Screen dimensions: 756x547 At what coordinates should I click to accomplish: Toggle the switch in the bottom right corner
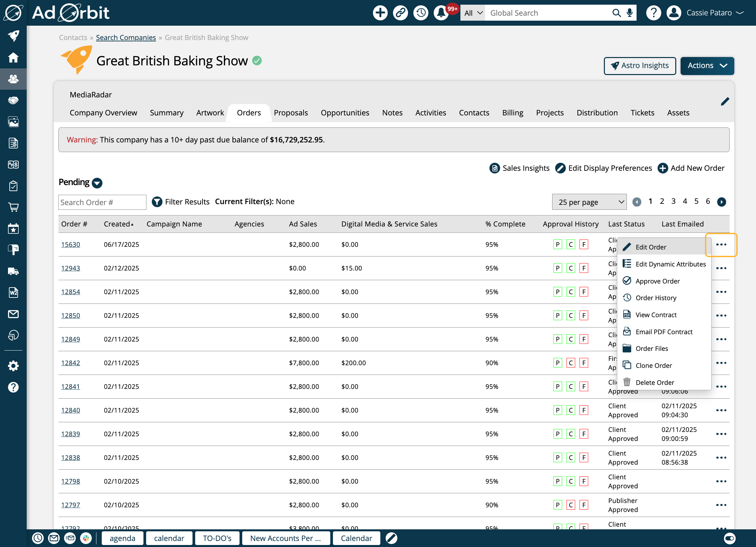point(730,538)
